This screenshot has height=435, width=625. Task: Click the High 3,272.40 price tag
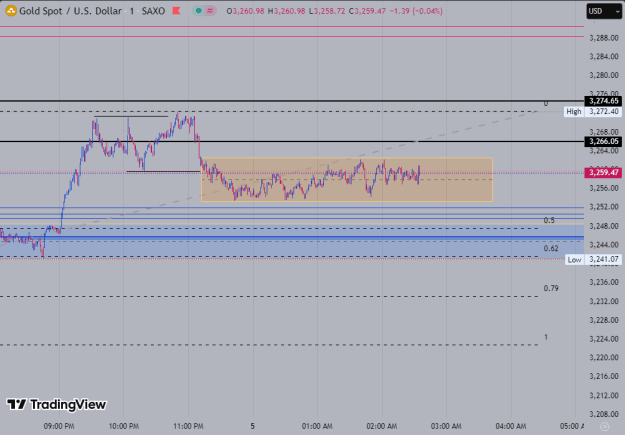coord(593,112)
